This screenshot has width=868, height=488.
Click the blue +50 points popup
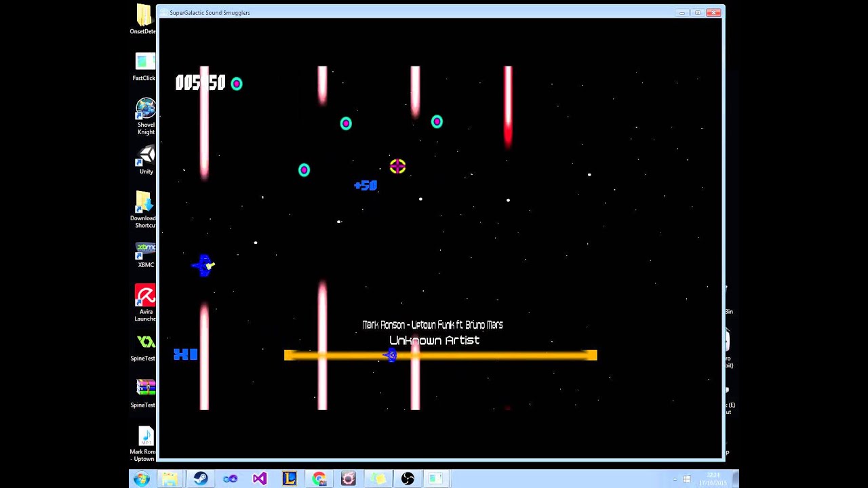pos(366,185)
